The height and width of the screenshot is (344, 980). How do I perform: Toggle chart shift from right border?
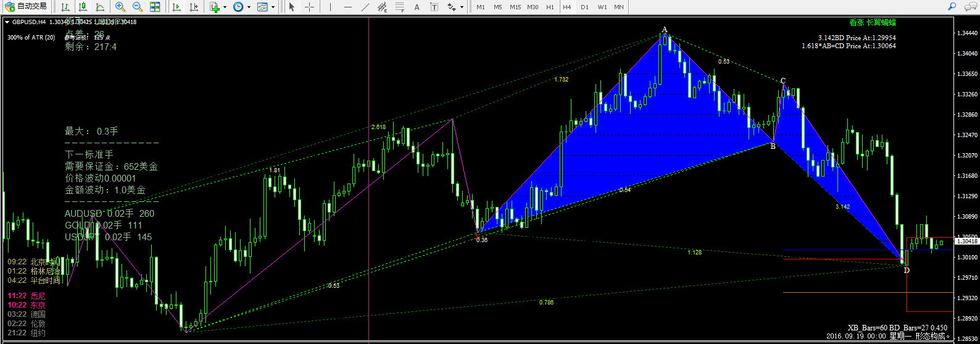pyautogui.click(x=194, y=7)
